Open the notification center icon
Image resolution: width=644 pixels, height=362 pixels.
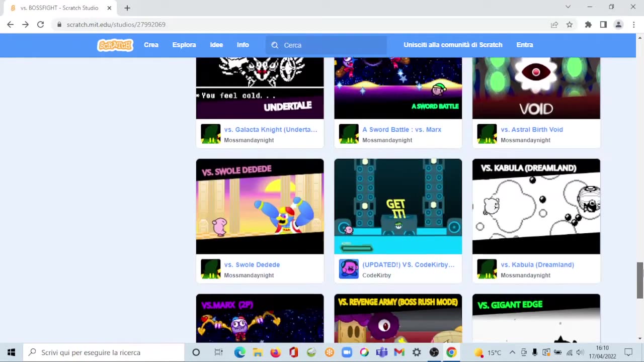point(628,352)
